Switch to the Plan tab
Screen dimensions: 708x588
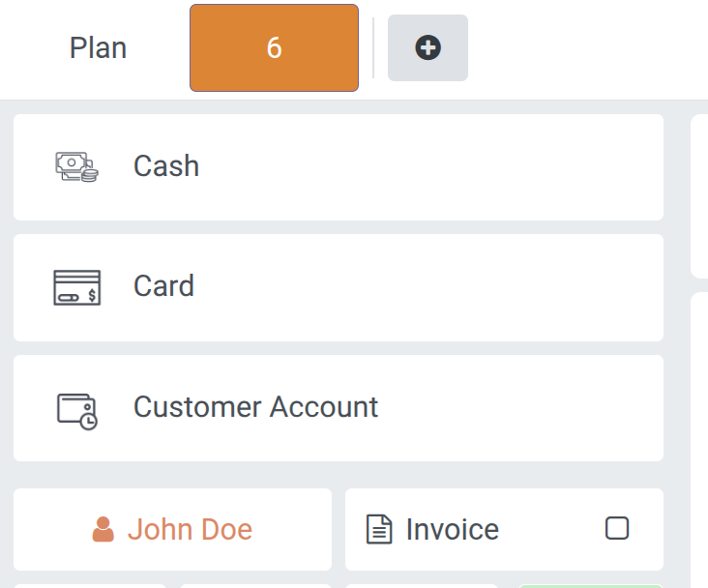click(98, 48)
